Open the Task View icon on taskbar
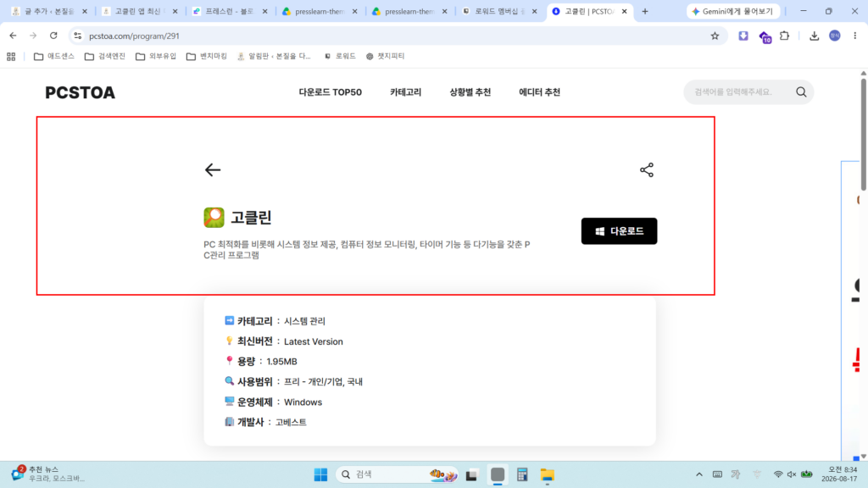This screenshot has height=488, width=868. pos(471,474)
